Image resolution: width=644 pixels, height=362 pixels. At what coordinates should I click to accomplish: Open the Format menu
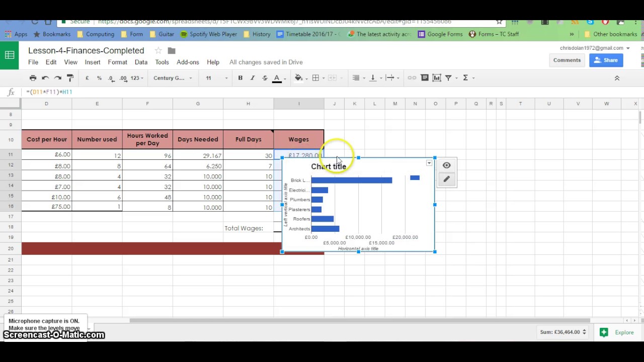click(x=117, y=62)
